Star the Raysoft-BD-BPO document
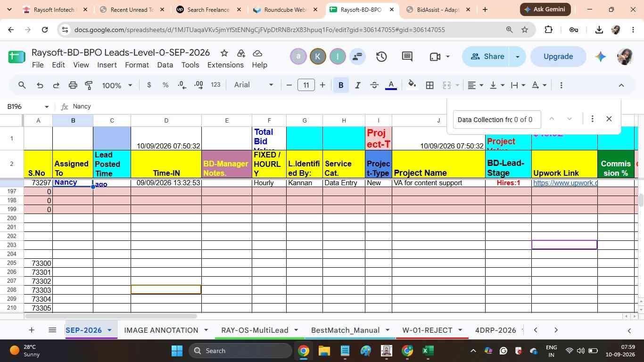Image resolution: width=644 pixels, height=362 pixels. point(224,53)
